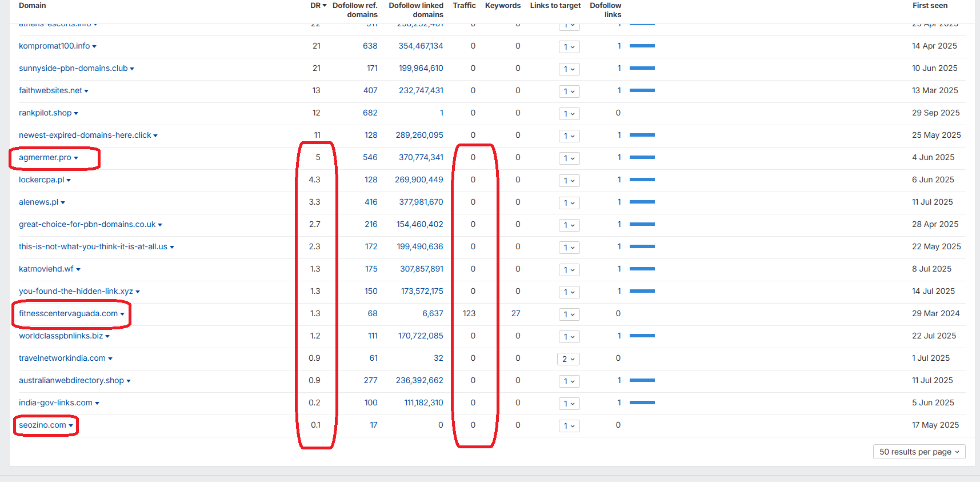Open 68 dofollow ref. domains for fitnesscentervaguada.com

pyautogui.click(x=373, y=313)
